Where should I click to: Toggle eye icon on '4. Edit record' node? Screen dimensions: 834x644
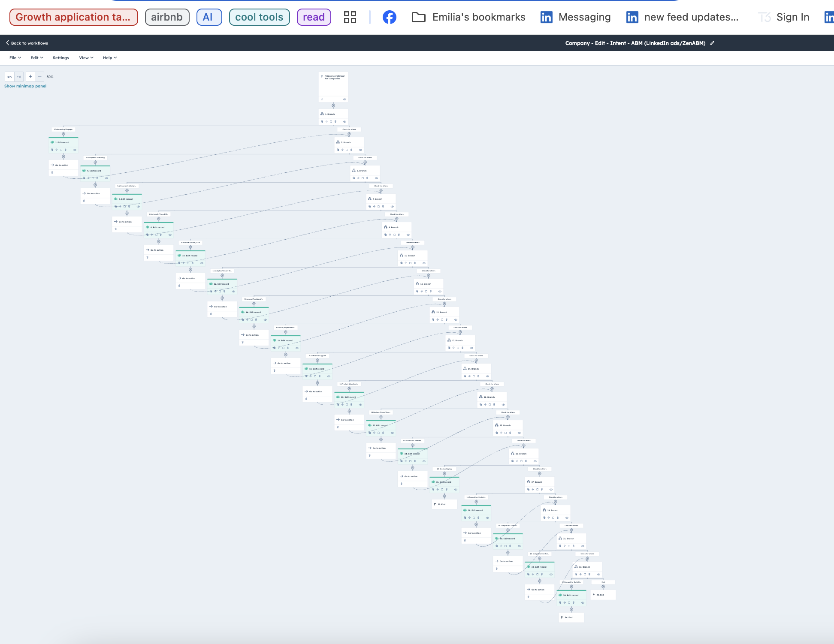tap(106, 178)
